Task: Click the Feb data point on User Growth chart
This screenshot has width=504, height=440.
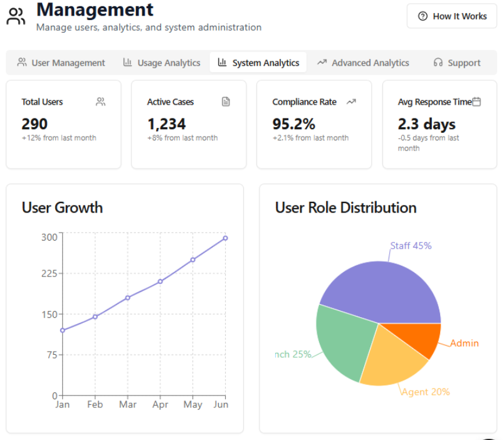Action: pyautogui.click(x=95, y=317)
